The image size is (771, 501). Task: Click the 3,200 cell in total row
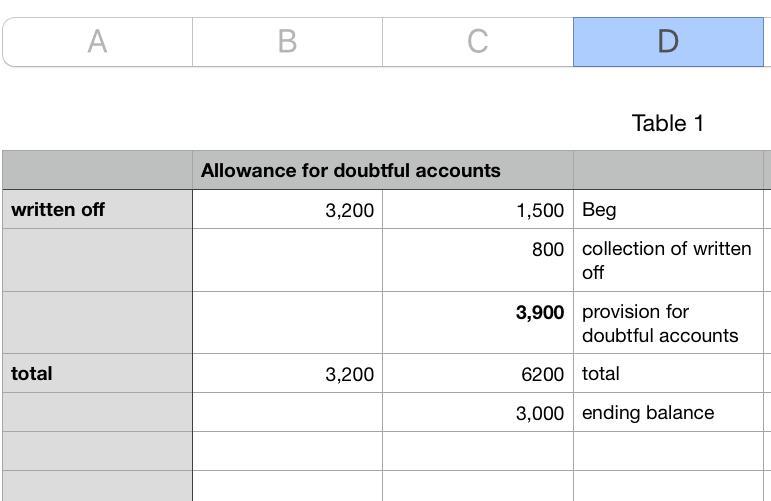287,373
